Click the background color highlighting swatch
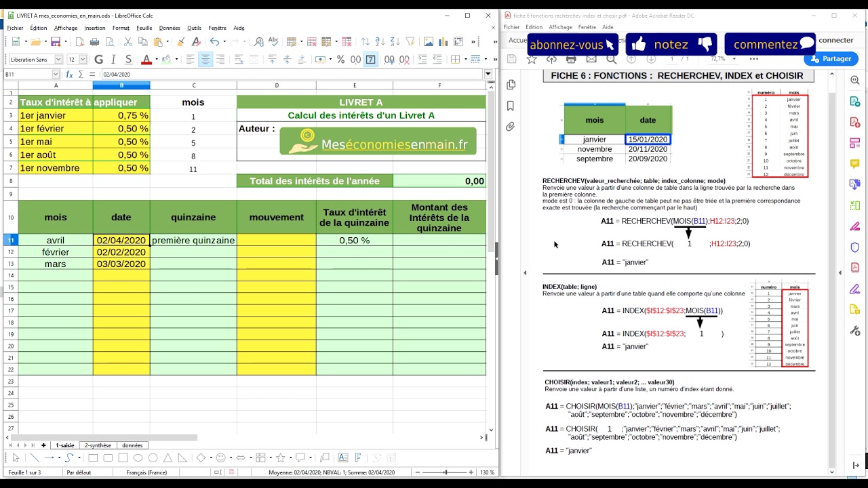The width and height of the screenshot is (868, 488). pos(167,60)
